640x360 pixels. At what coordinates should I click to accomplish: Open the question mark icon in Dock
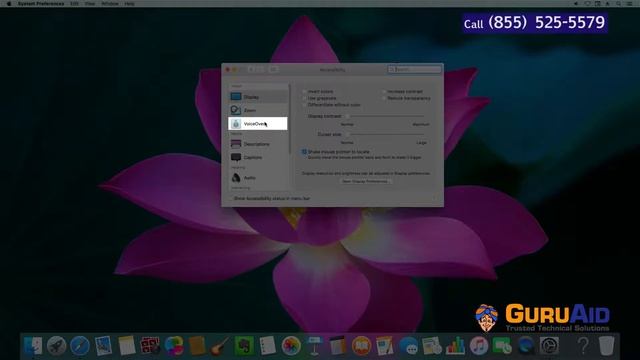point(583,346)
